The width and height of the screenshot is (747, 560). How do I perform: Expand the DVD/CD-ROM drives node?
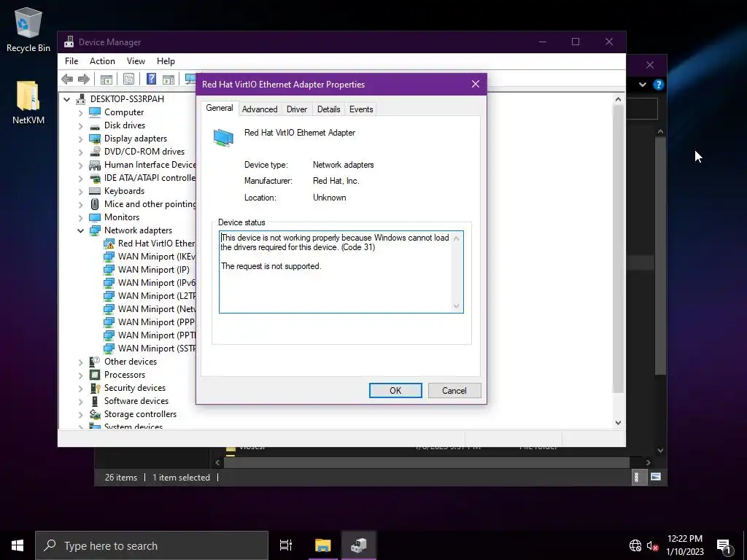click(80, 152)
